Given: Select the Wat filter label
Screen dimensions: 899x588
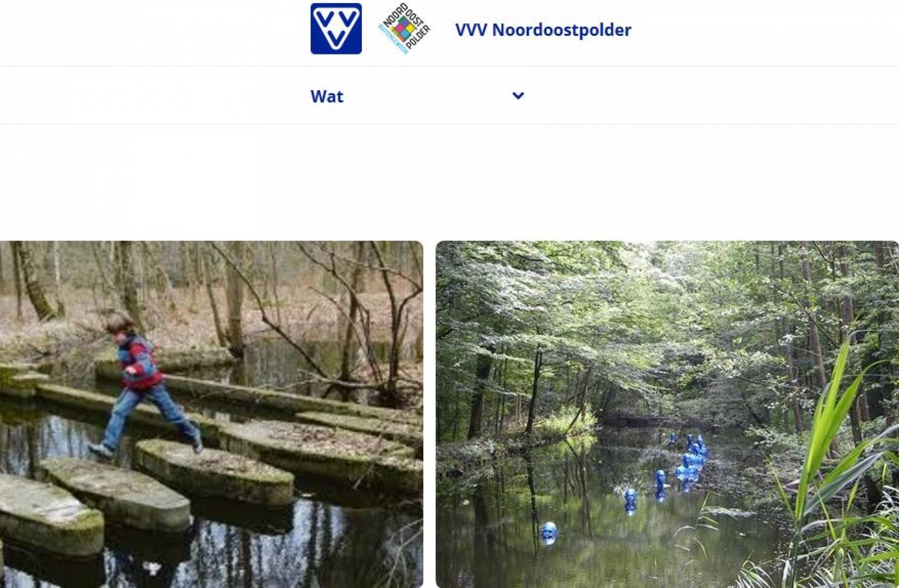Looking at the screenshot, I should tap(327, 96).
